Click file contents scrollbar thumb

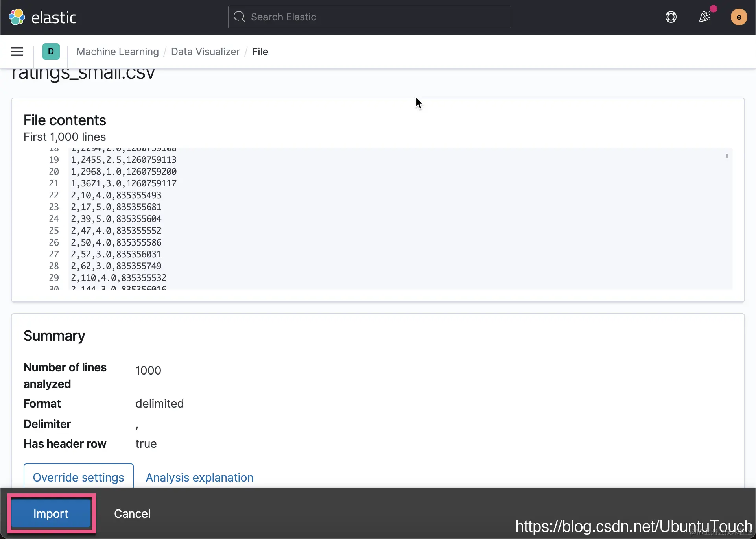pos(726,156)
